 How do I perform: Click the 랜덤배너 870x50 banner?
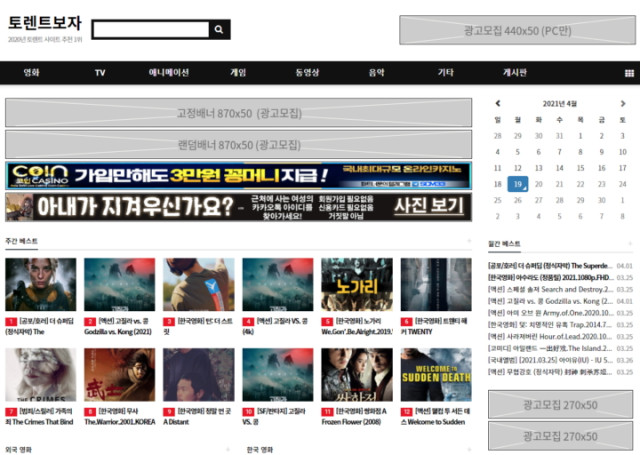pos(238,144)
